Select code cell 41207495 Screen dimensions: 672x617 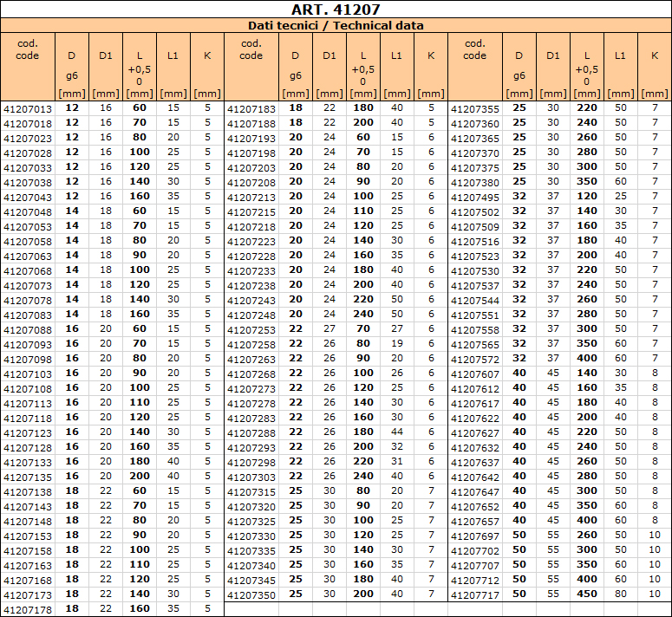[475, 198]
